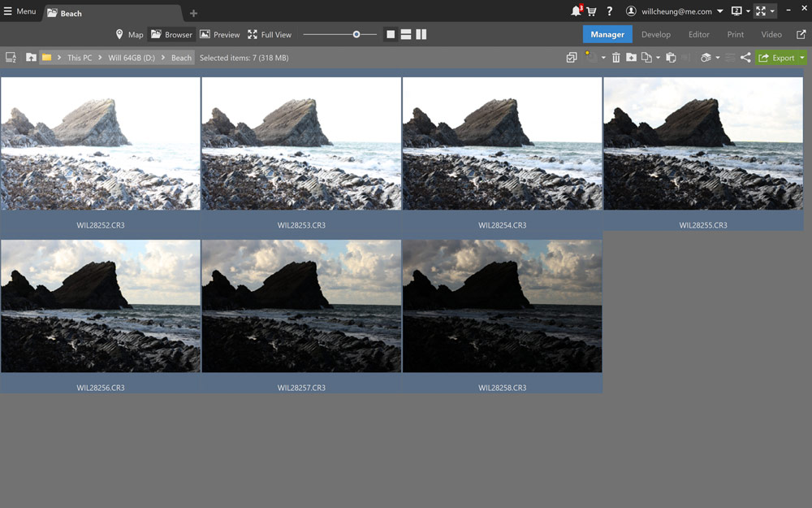Add a new tab with plus icon
Image resolution: width=812 pixels, height=508 pixels.
(x=194, y=13)
